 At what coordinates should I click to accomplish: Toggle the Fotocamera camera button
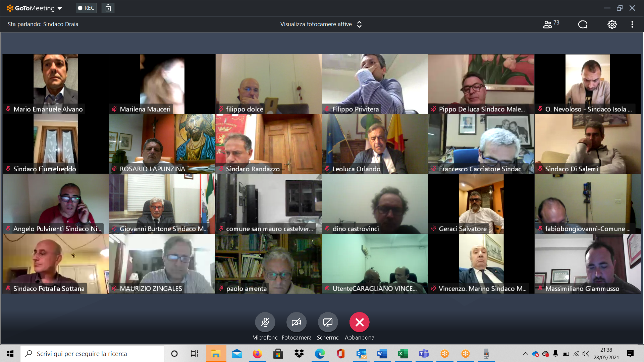(297, 322)
